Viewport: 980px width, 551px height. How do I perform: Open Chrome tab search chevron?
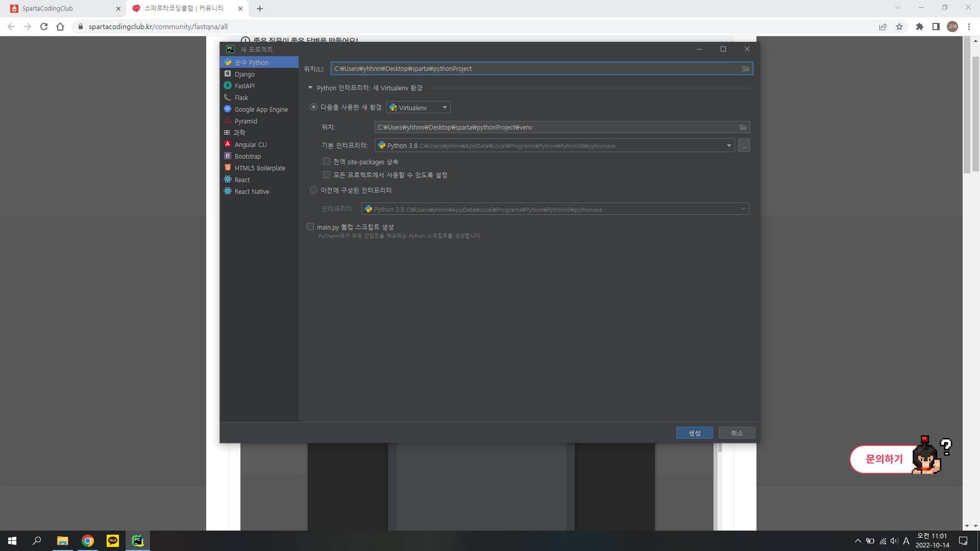coord(898,8)
